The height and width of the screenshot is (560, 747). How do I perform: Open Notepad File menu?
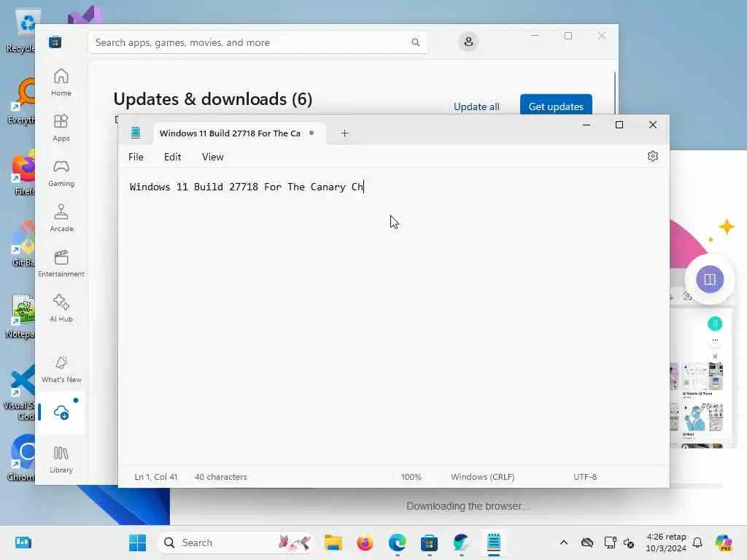coord(136,157)
